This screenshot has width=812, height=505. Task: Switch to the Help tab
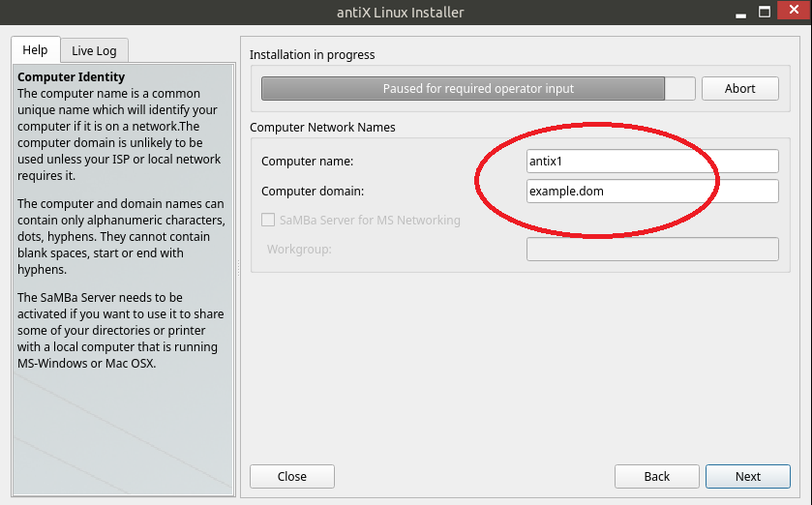click(x=35, y=50)
